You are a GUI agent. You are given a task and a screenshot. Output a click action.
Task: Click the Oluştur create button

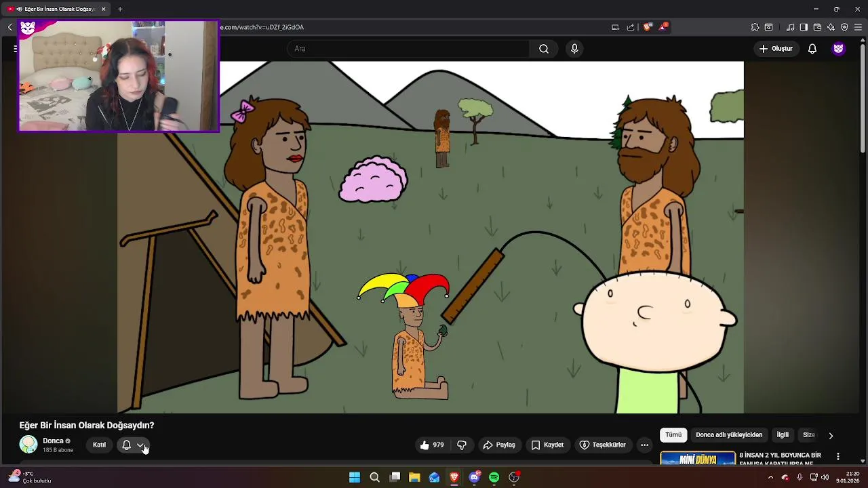776,49
